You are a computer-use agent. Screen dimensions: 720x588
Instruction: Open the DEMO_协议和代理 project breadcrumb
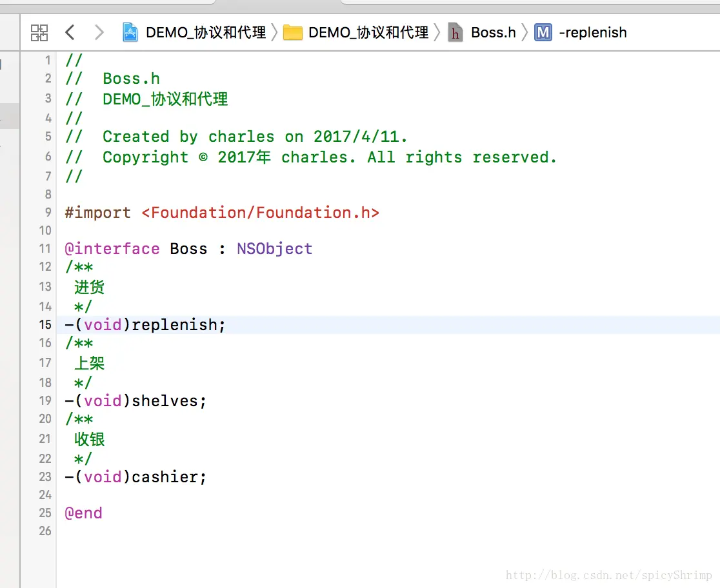[x=206, y=33]
